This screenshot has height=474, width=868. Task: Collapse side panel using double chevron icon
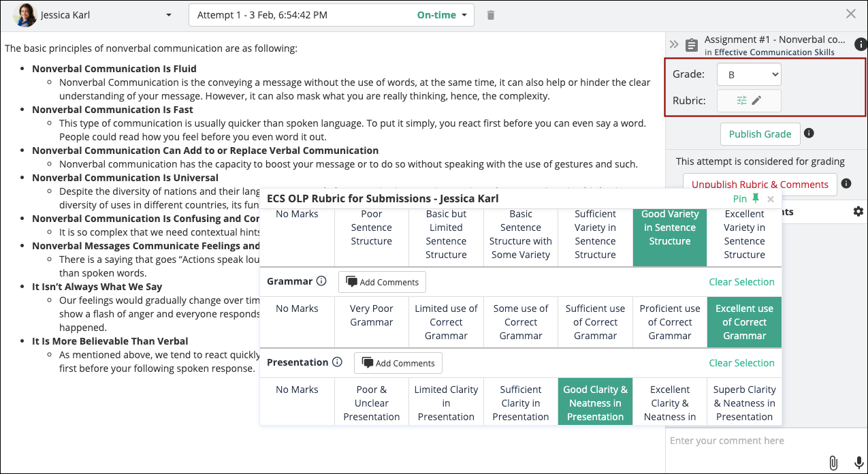point(674,45)
